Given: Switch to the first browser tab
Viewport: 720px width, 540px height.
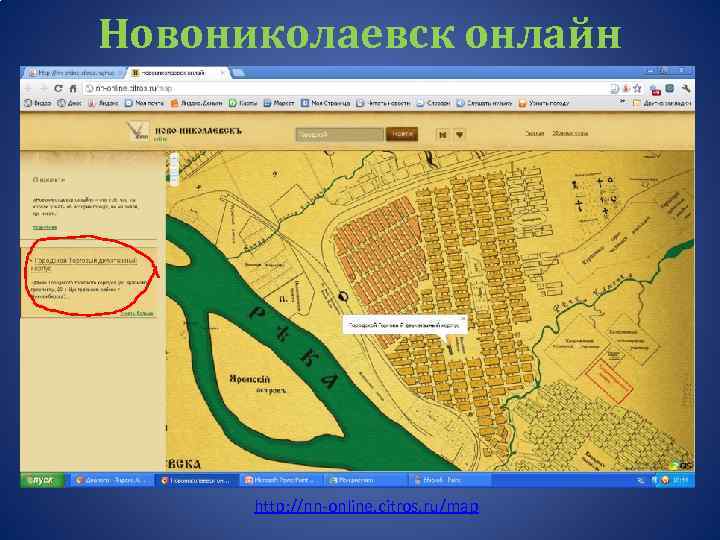Looking at the screenshot, I should point(74,73).
